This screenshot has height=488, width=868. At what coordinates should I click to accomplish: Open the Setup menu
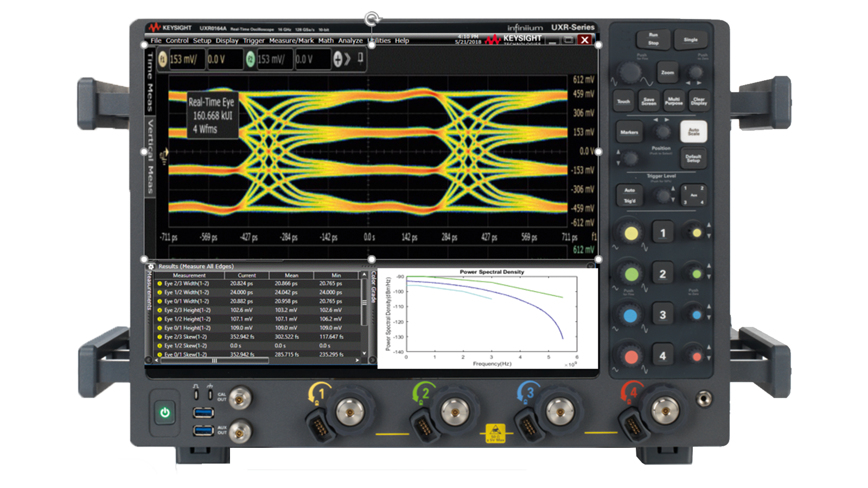(202, 41)
